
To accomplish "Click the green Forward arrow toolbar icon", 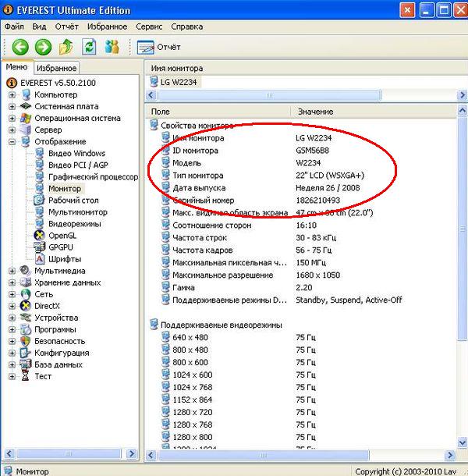I will click(x=43, y=47).
